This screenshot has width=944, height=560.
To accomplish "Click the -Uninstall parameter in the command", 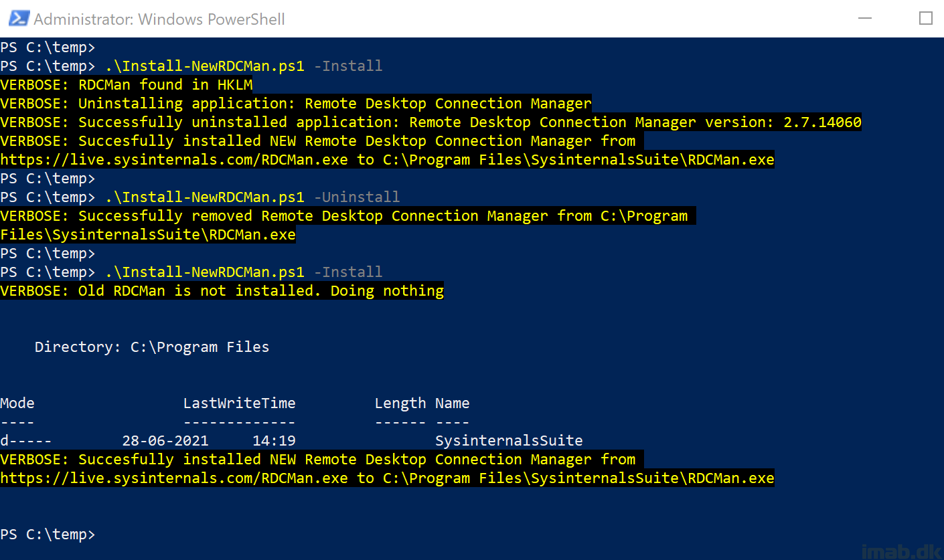I will click(x=357, y=197).
